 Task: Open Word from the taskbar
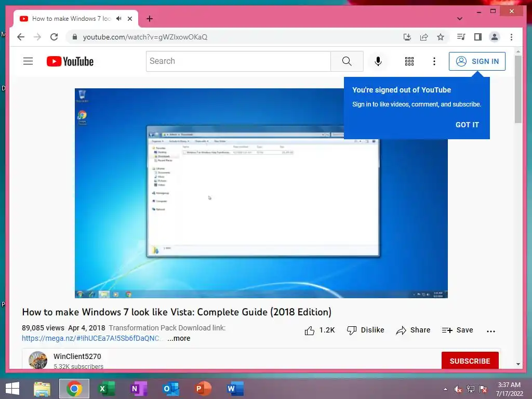235,389
